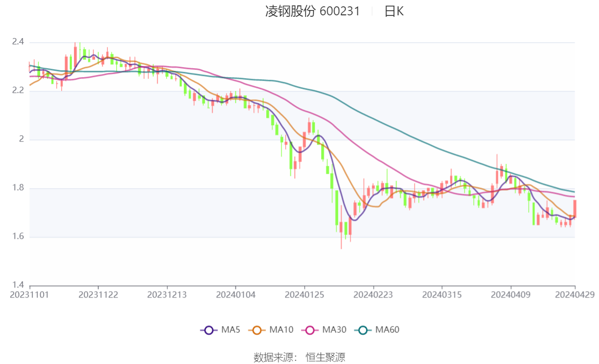Click the 日K label in title
The height and width of the screenshot is (364, 599).
point(394,12)
